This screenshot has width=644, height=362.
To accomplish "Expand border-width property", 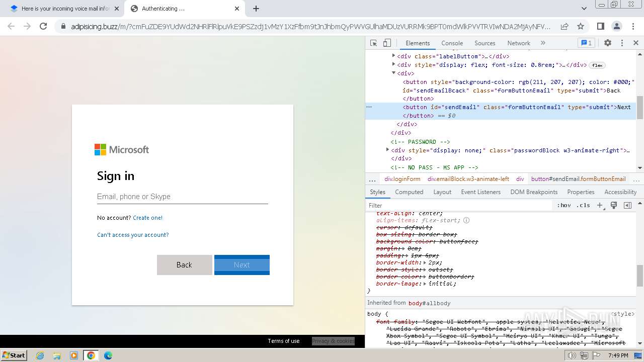I will (x=425, y=262).
